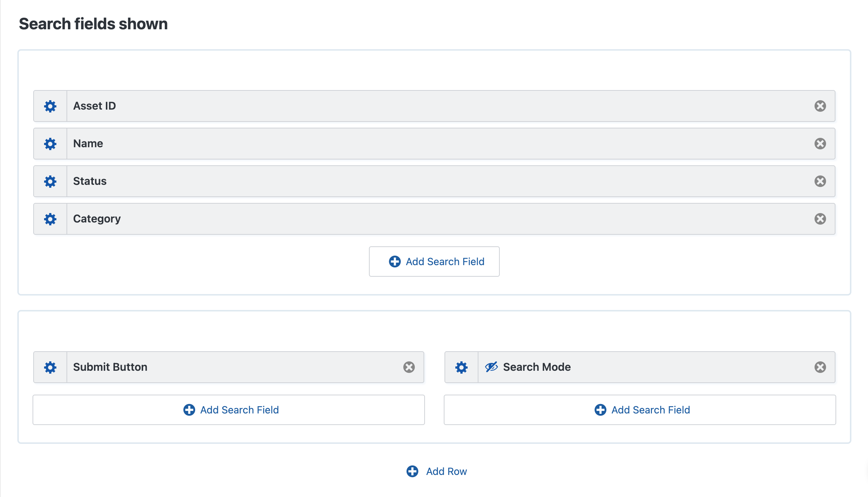Image resolution: width=868 pixels, height=497 pixels.
Task: Open settings for the Asset ID field
Action: point(50,106)
